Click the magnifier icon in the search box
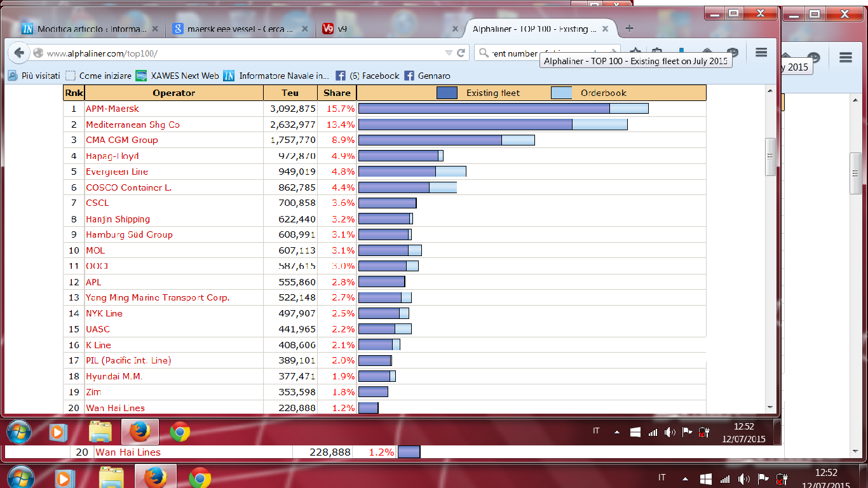Image resolution: width=868 pixels, height=488 pixels. (x=484, y=53)
